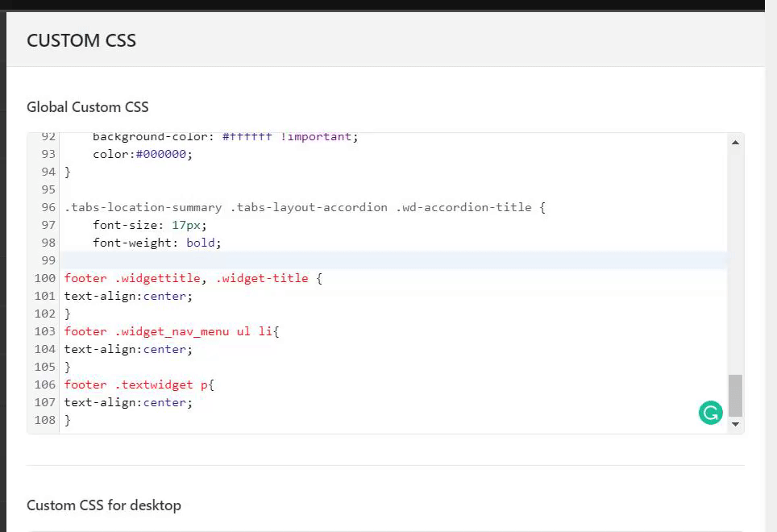Click the closing brace on line 108
The image size is (777, 532).
coord(68,420)
